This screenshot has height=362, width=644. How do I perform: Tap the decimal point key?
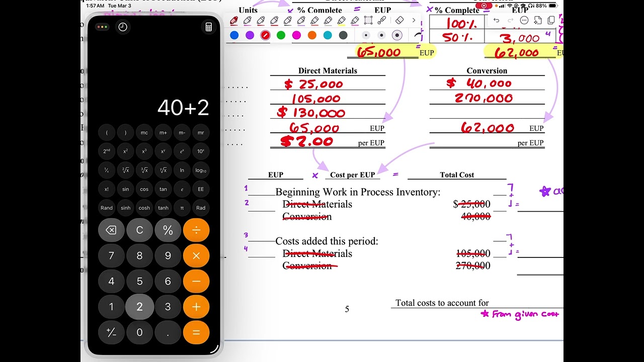pos(168,332)
